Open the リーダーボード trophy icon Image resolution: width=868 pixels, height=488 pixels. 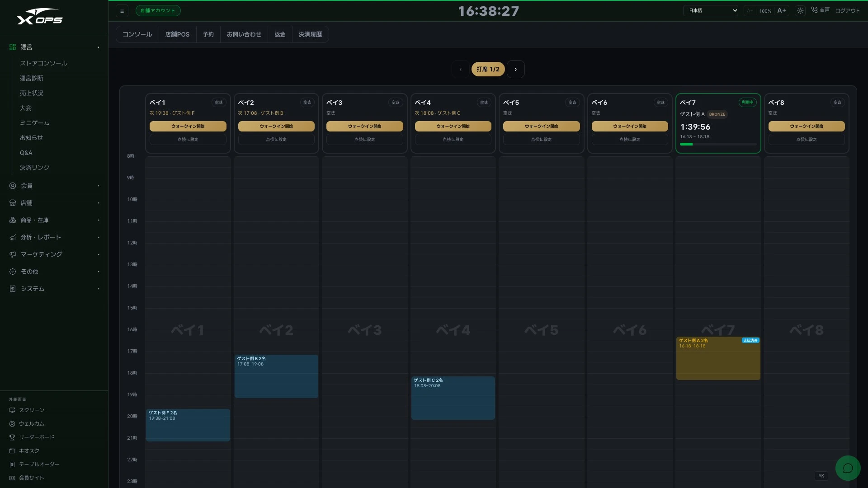[x=12, y=437]
